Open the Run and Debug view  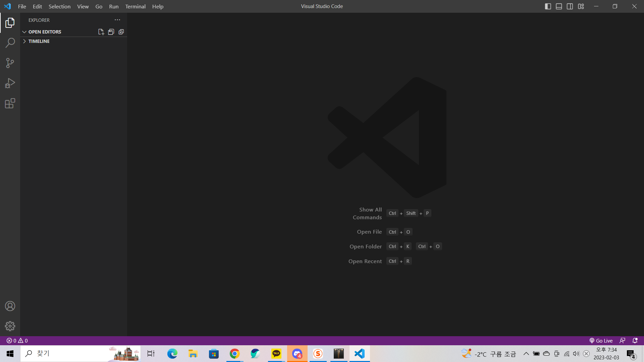tap(10, 83)
